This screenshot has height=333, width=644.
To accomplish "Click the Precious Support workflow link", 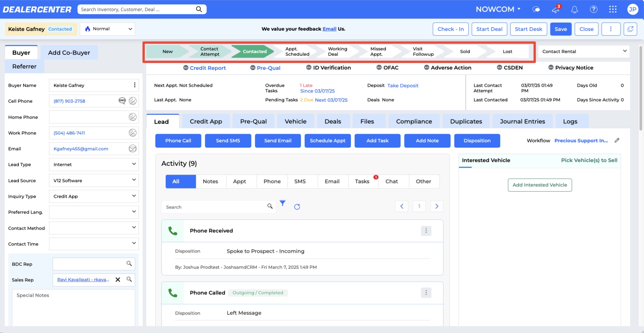I will [581, 141].
